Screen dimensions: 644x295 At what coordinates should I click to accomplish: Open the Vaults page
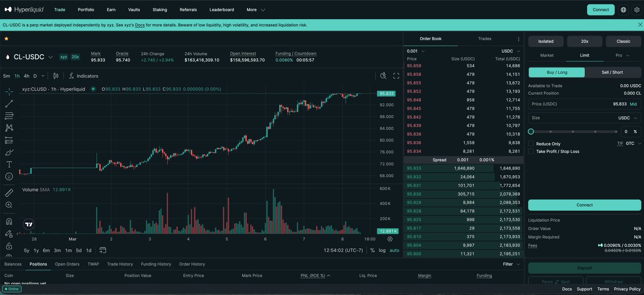(134, 10)
